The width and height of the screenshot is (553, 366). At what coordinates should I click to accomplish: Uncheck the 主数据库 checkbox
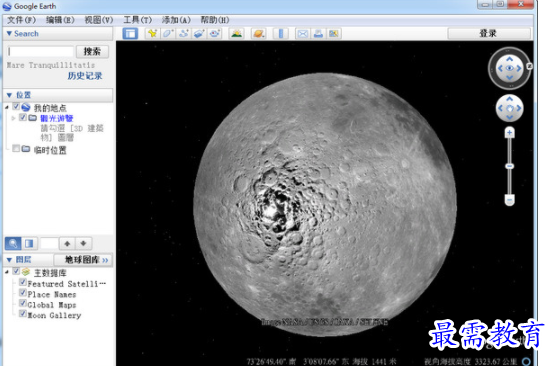coord(16,271)
